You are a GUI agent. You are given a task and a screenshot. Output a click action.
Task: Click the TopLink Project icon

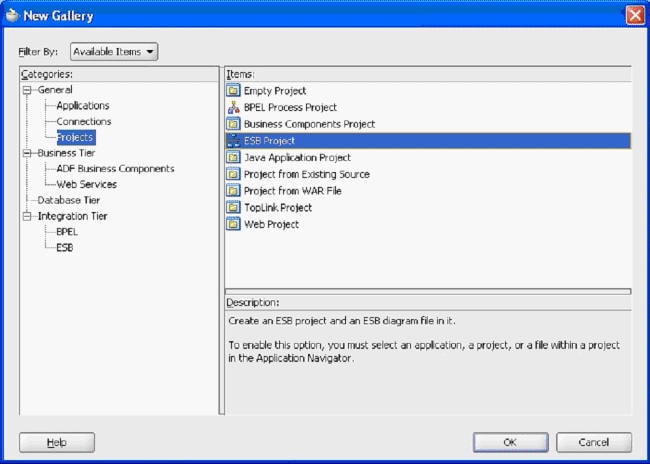[x=233, y=207]
